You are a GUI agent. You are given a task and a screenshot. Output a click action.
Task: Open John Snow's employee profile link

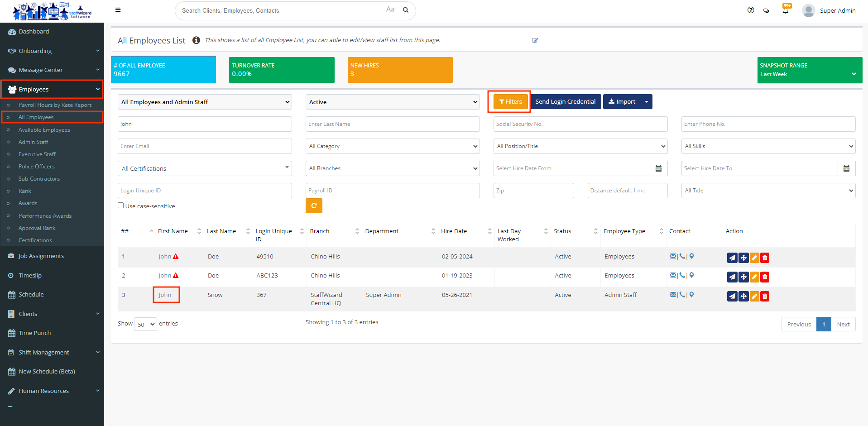(165, 295)
